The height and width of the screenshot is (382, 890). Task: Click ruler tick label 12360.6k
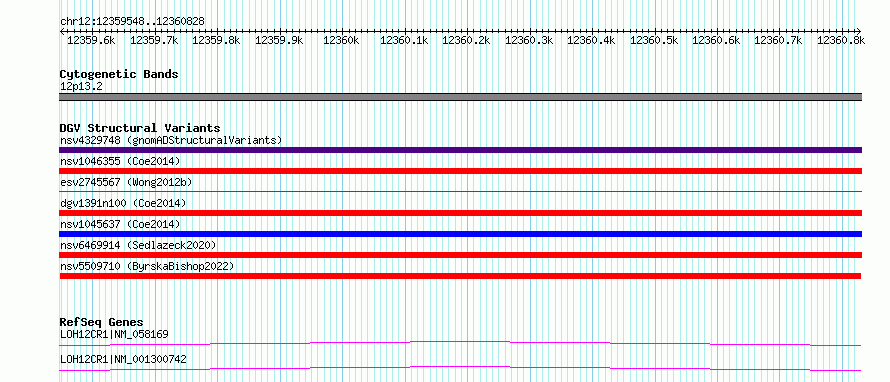coord(716,40)
